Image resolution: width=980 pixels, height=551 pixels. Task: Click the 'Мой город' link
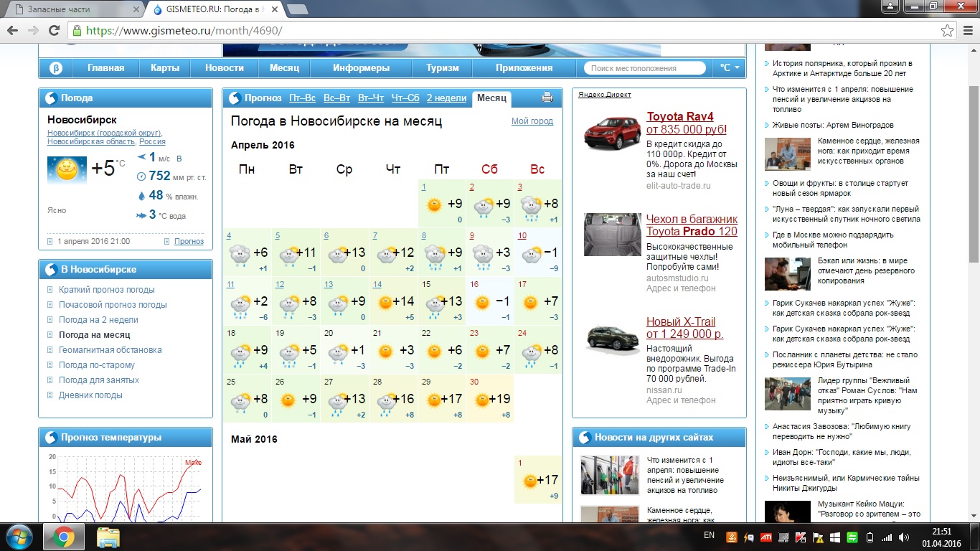(532, 121)
